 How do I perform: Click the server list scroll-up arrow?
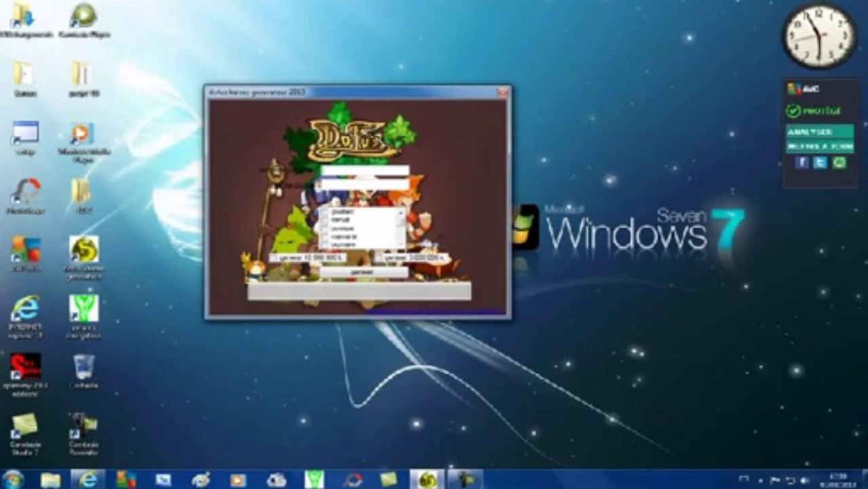[x=401, y=212]
